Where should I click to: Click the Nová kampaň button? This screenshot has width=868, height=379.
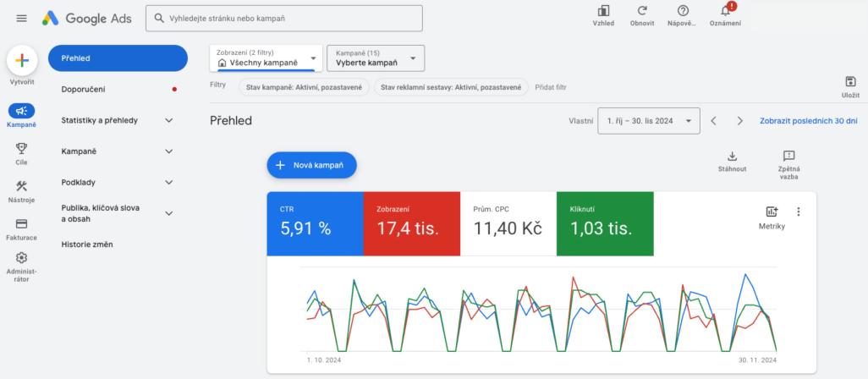pyautogui.click(x=311, y=165)
